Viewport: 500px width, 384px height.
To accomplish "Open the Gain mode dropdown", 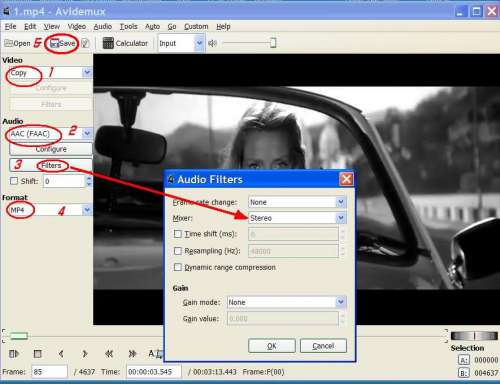I will point(341,302).
